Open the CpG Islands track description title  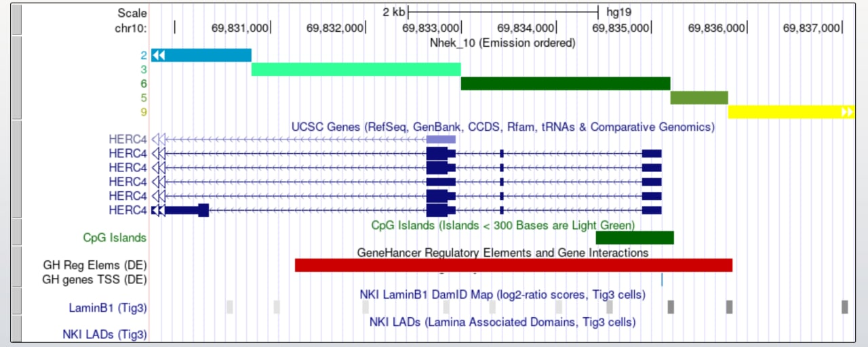tap(502, 225)
